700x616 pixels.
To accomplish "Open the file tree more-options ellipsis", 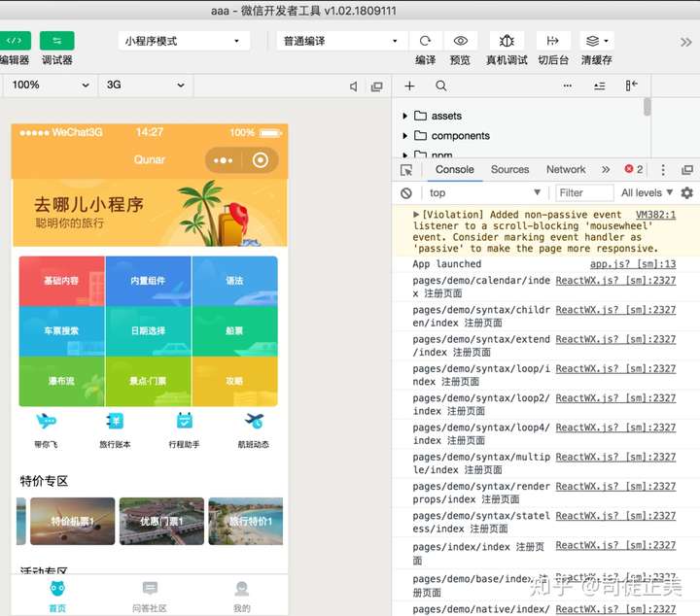I will tap(568, 86).
